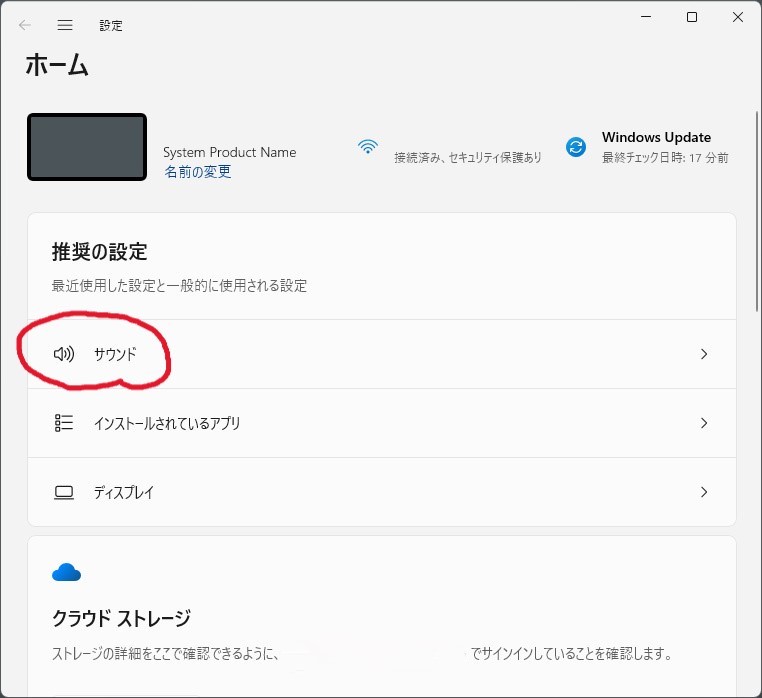The height and width of the screenshot is (698, 762).
Task: Select the インストールされているアプリ entry
Action: [x=167, y=423]
